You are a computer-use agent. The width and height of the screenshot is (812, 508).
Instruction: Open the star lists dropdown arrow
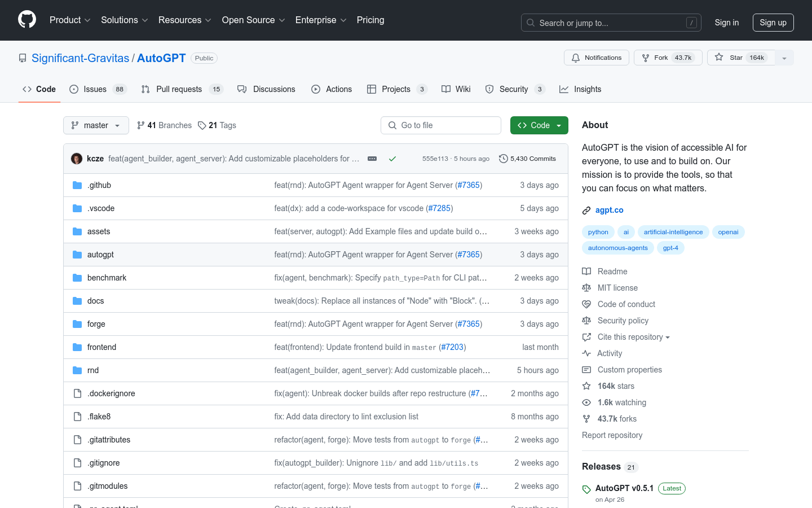coord(784,58)
